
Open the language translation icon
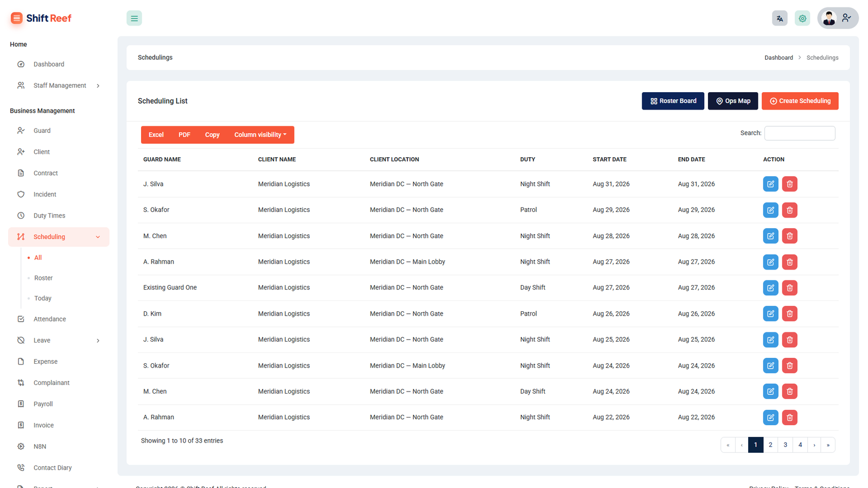pos(780,18)
